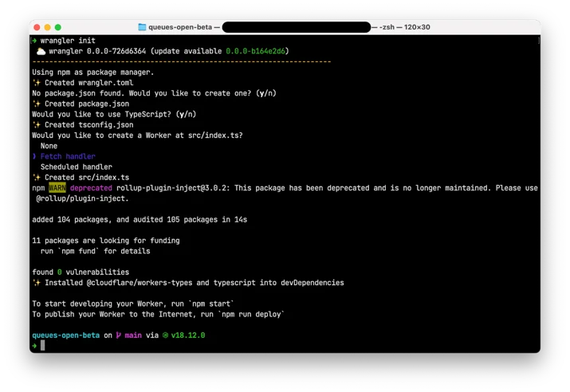
Task: Click the green update version 0.0.0-b164e2d6
Action: [256, 51]
